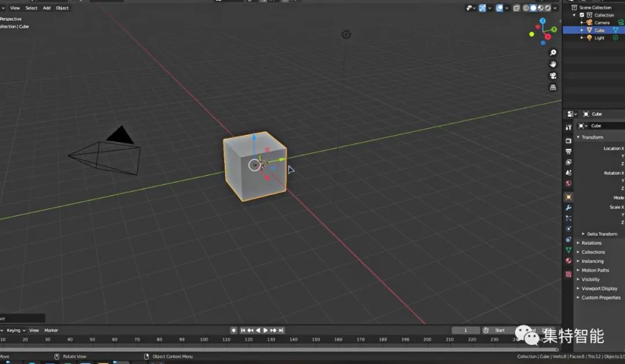Open the timeline Marker menu
Screen dimensions: 625x364
[51, 330]
